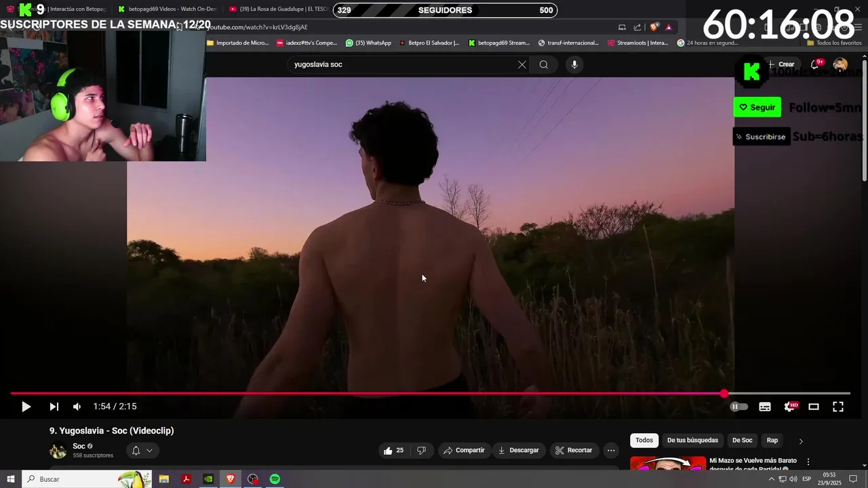Open YouTube notifications bell

point(816,64)
